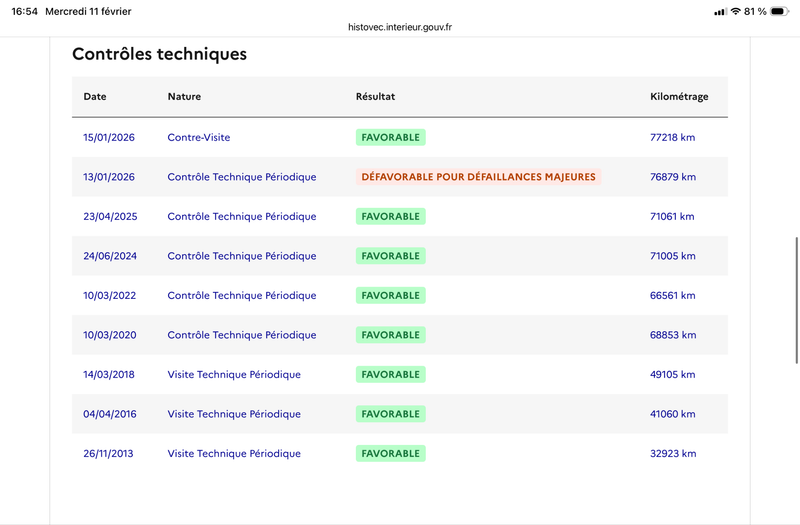
Task: Click the Favorable badge for 23/04/2025
Action: click(390, 216)
